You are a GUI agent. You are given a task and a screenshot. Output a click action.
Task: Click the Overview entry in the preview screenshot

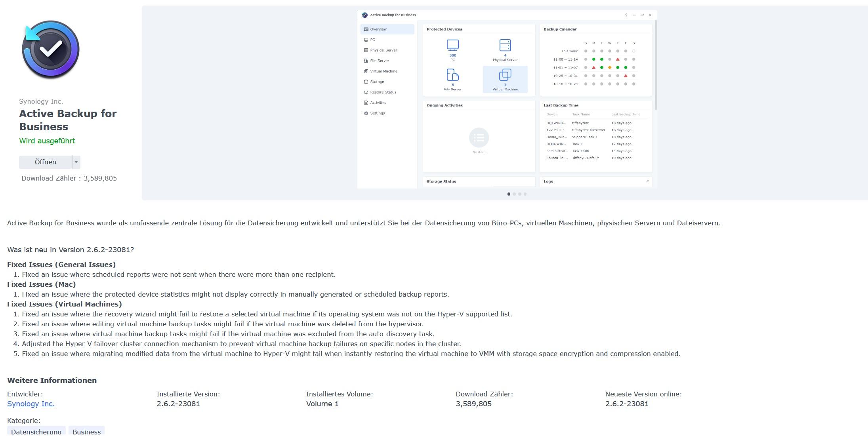pos(387,29)
